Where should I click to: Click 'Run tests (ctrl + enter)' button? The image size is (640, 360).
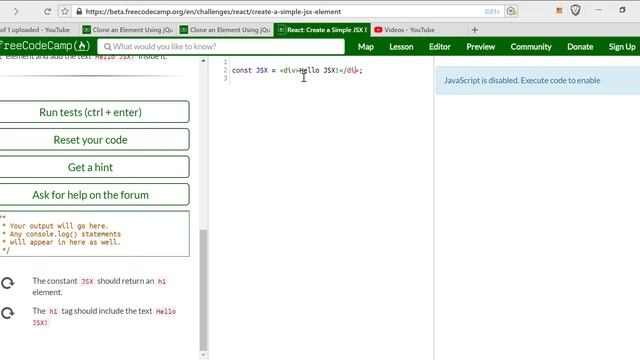coord(94,112)
